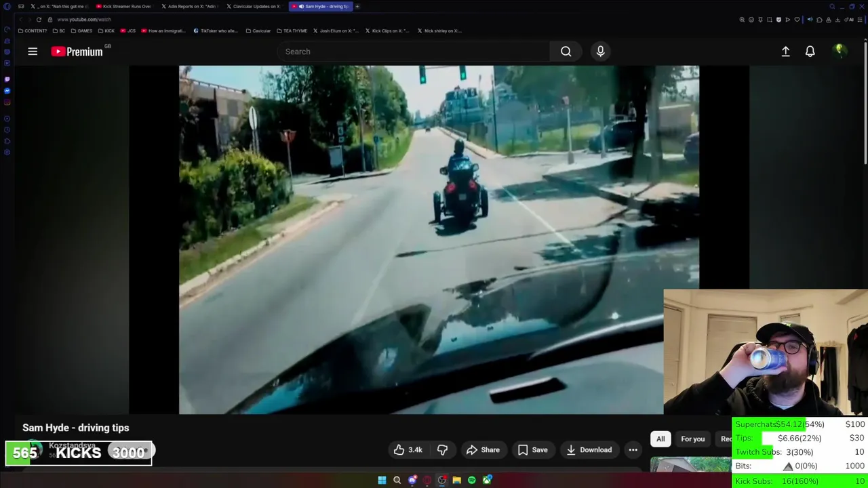The height and width of the screenshot is (488, 868).
Task: Reload the page
Action: (39, 20)
